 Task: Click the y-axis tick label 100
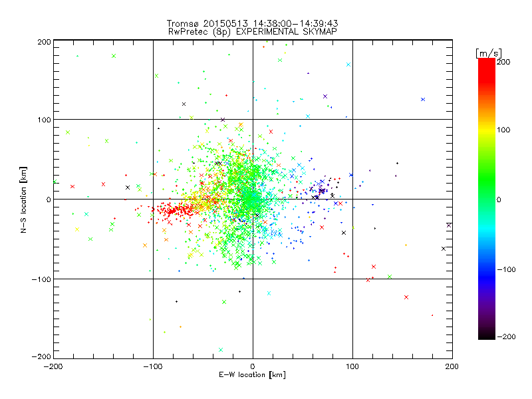click(44, 120)
